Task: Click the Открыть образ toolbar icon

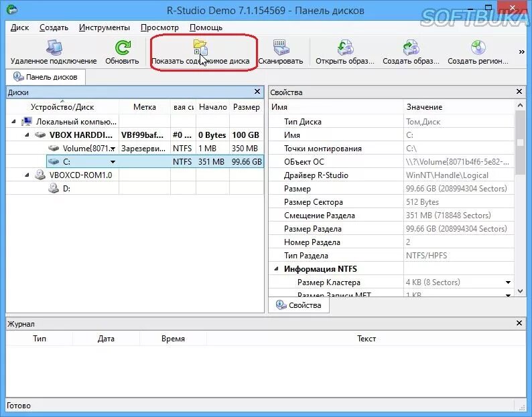Action: pyautogui.click(x=344, y=48)
